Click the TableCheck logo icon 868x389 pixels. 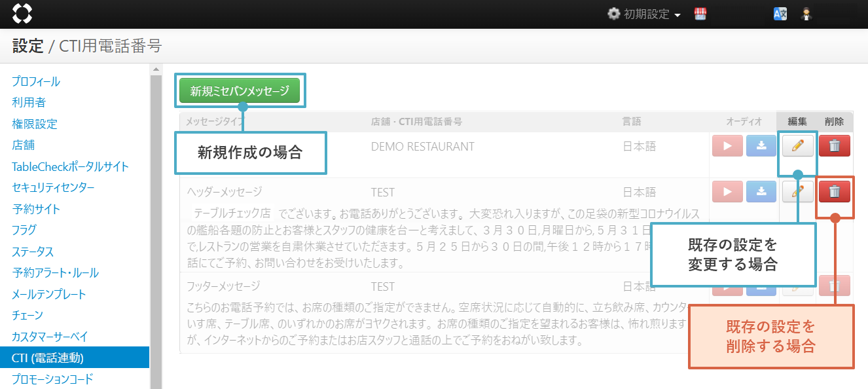[22, 14]
